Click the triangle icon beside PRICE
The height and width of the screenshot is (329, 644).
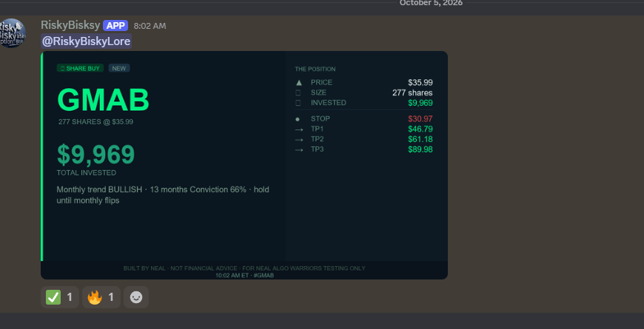click(x=298, y=83)
